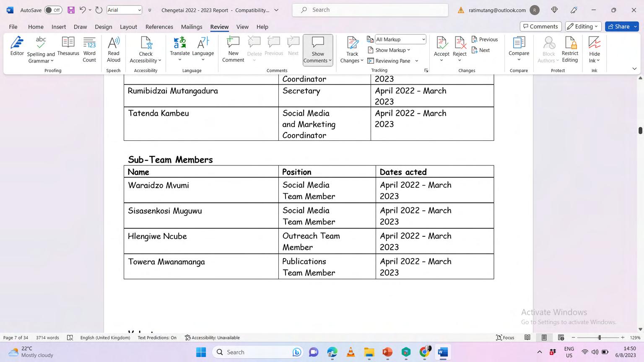The width and height of the screenshot is (644, 362).
Task: Switch to Print Layout view
Action: [544, 338]
